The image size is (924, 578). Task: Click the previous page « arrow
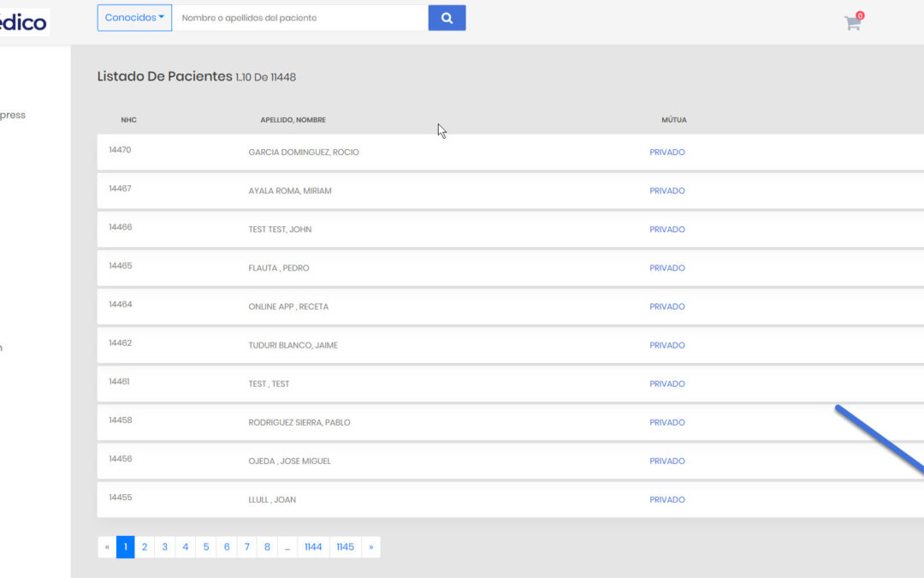click(107, 546)
